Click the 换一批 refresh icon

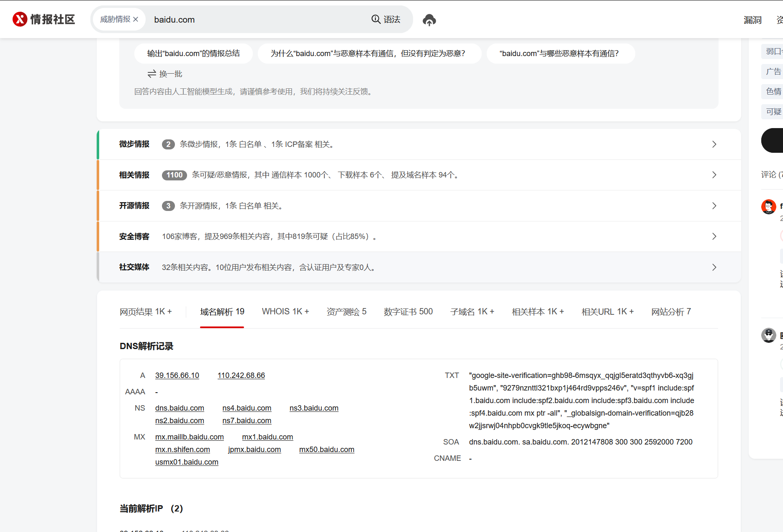pyautogui.click(x=151, y=74)
